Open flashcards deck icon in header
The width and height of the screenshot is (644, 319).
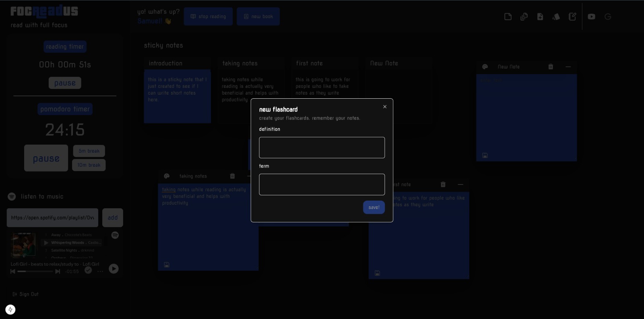[556, 17]
